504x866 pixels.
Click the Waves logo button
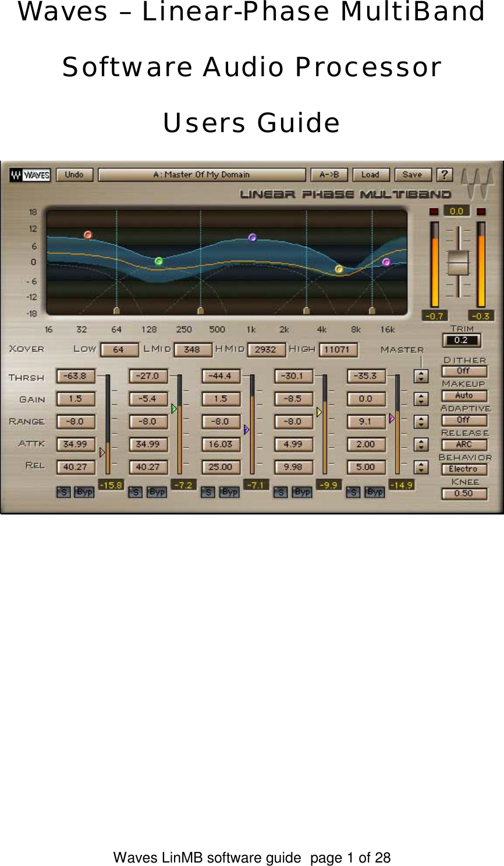coord(30,175)
